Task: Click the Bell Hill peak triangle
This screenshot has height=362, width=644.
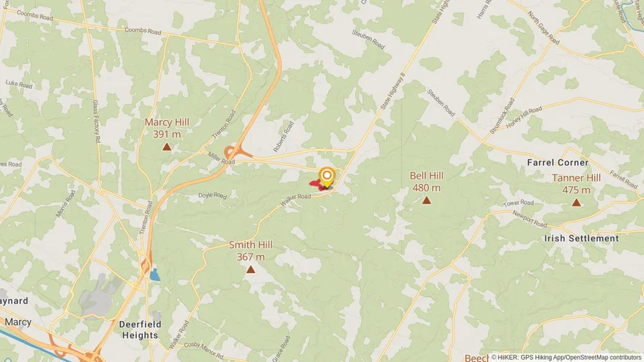Action: point(427,201)
